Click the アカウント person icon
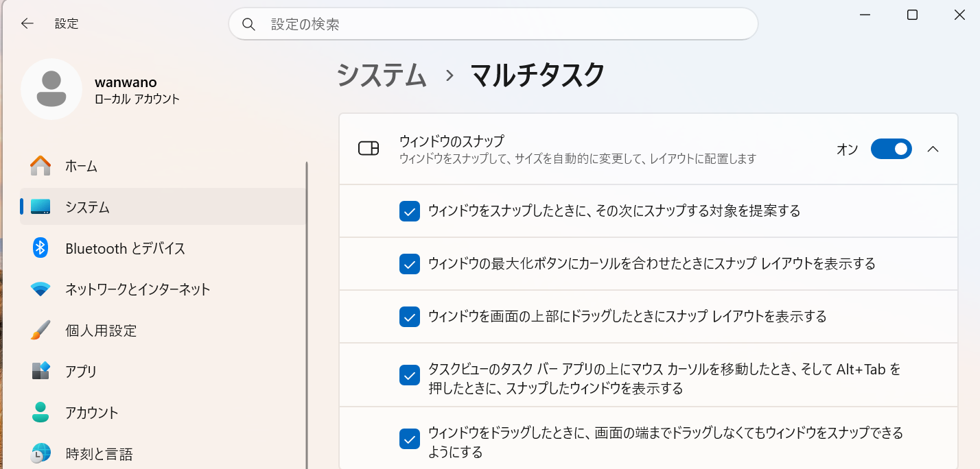Viewport: 980px width, 469px height. coord(40,412)
